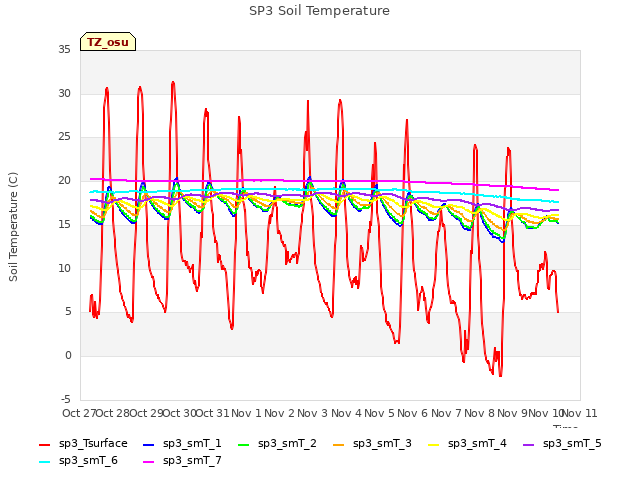Click the Nov 5 x-axis tick label

pos(379,413)
